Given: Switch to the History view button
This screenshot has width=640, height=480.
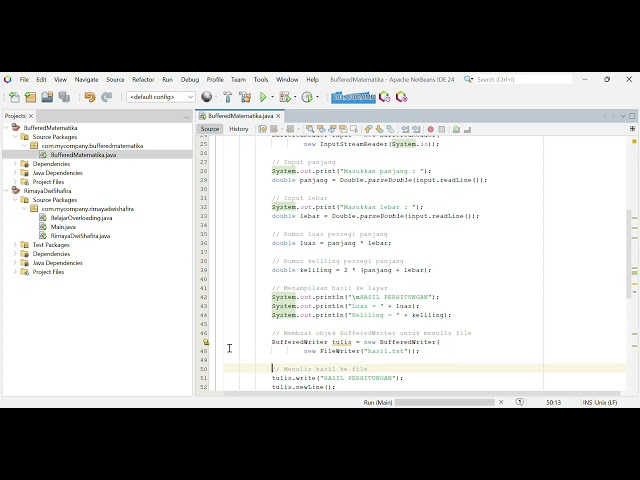Looking at the screenshot, I should 239,129.
